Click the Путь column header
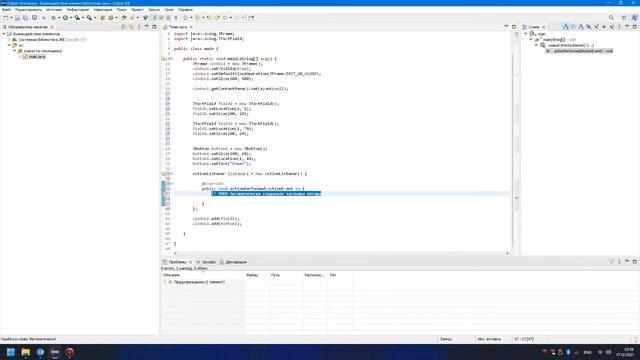Screen dimensions: 640x360 [286, 275]
